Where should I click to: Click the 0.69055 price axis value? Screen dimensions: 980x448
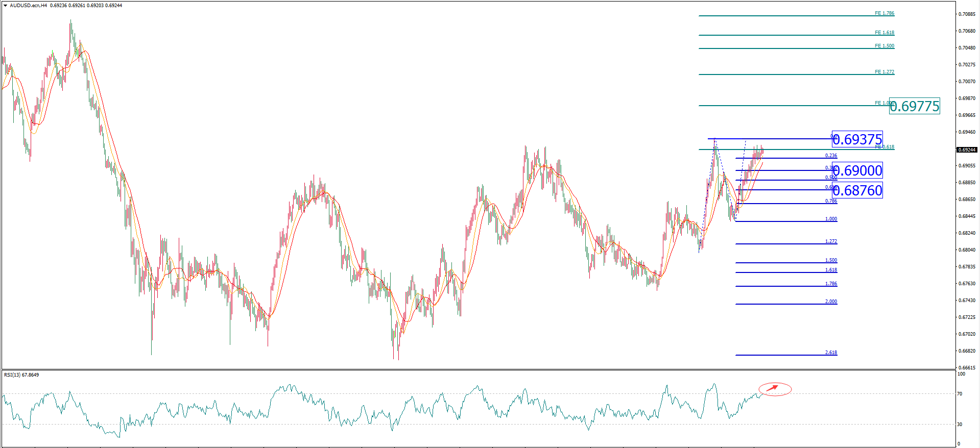coord(967,166)
